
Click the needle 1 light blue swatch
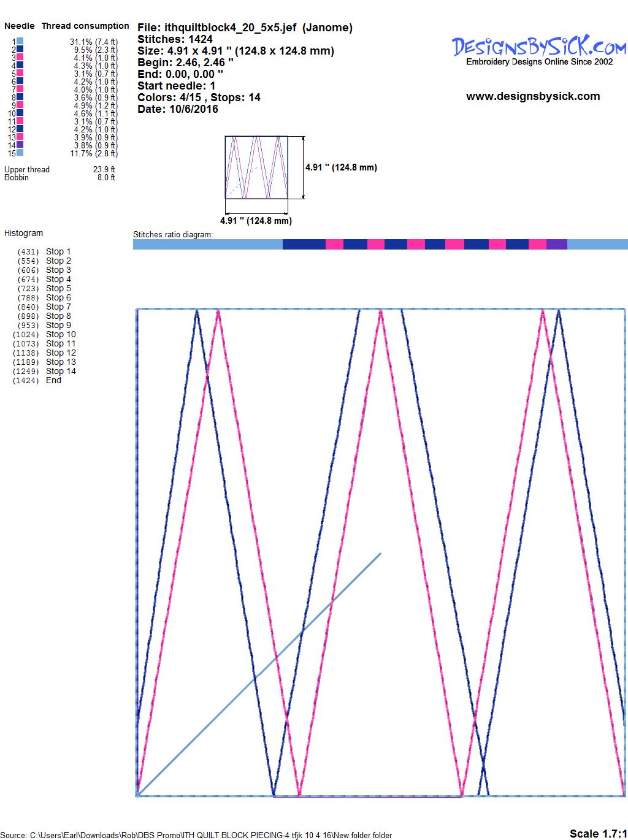click(x=20, y=41)
